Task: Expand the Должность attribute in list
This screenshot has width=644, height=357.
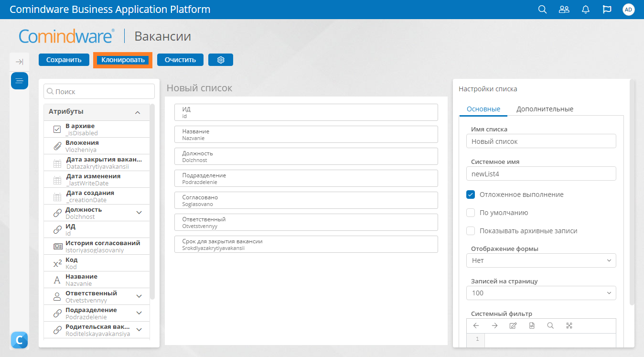Action: [140, 213]
